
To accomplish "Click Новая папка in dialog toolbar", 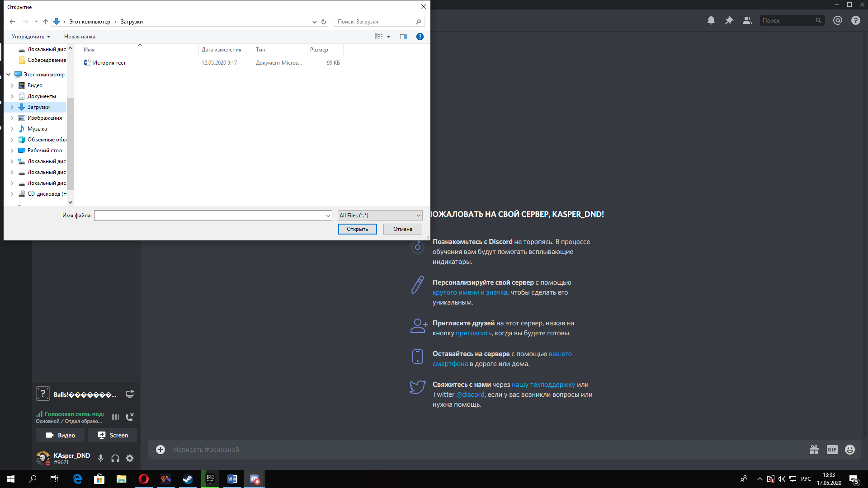I will tap(80, 37).
